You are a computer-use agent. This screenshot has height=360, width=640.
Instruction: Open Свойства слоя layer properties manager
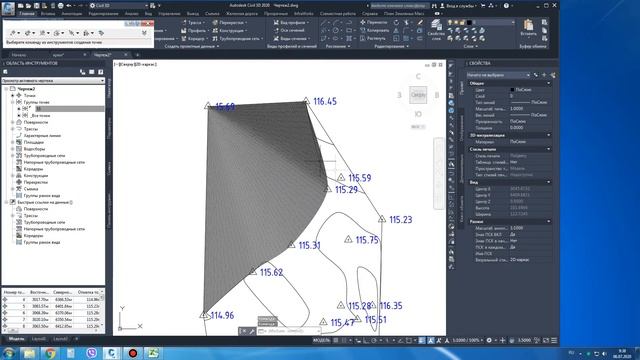click(x=436, y=29)
